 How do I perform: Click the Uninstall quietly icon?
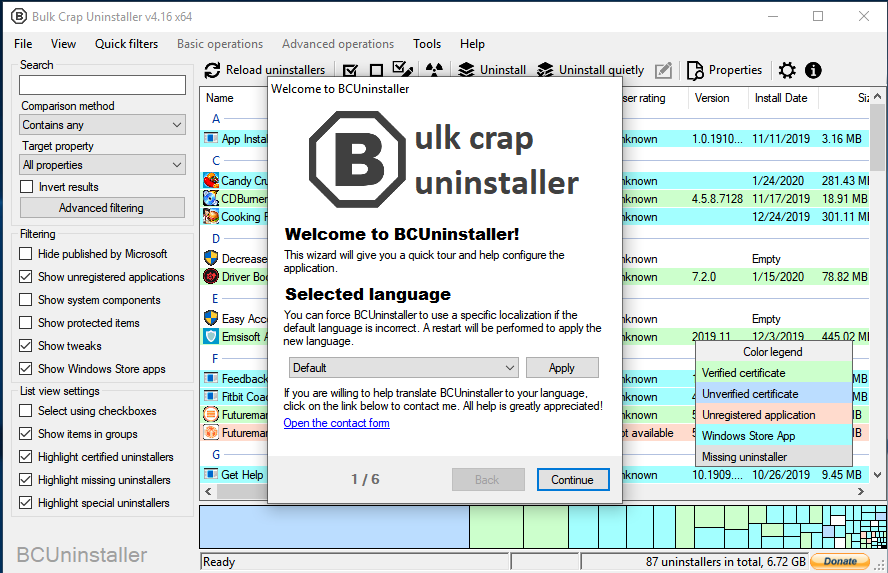click(545, 70)
